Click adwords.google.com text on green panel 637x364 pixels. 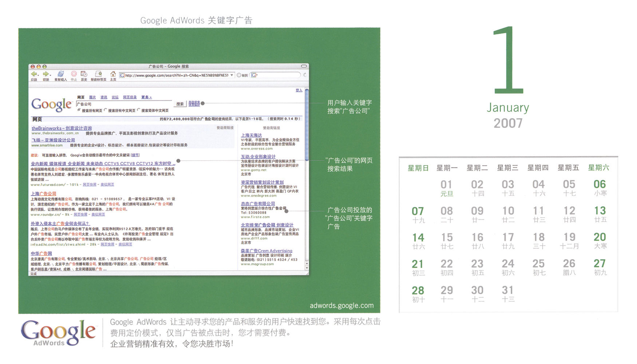(342, 305)
